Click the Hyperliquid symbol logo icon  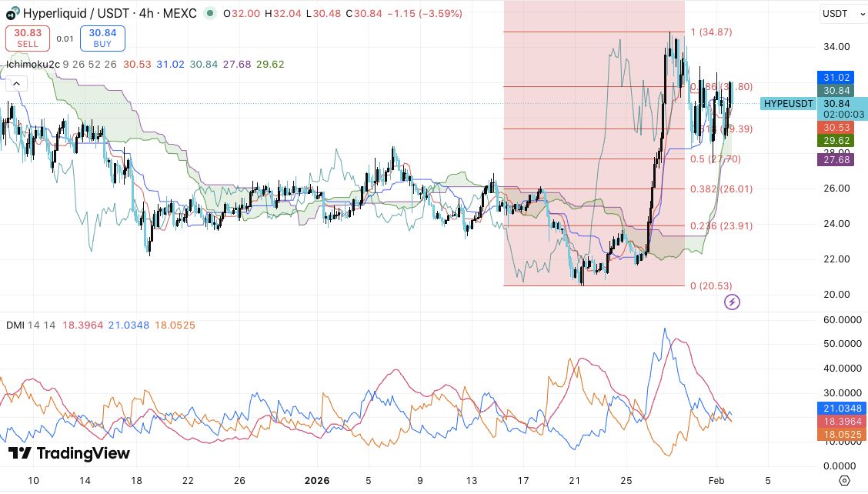(12, 13)
